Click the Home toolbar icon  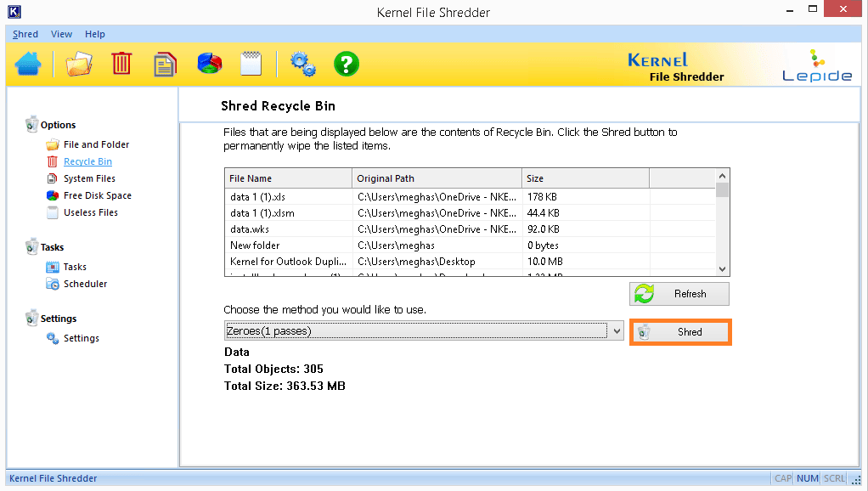28,65
